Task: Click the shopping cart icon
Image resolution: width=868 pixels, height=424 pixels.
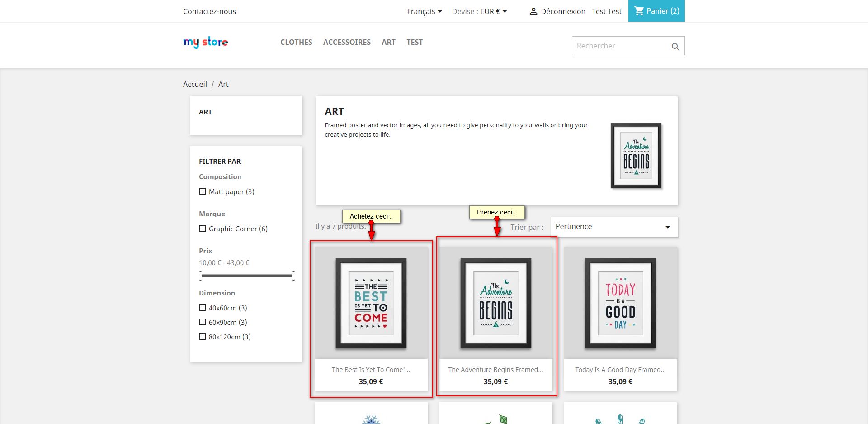Action: click(x=639, y=11)
